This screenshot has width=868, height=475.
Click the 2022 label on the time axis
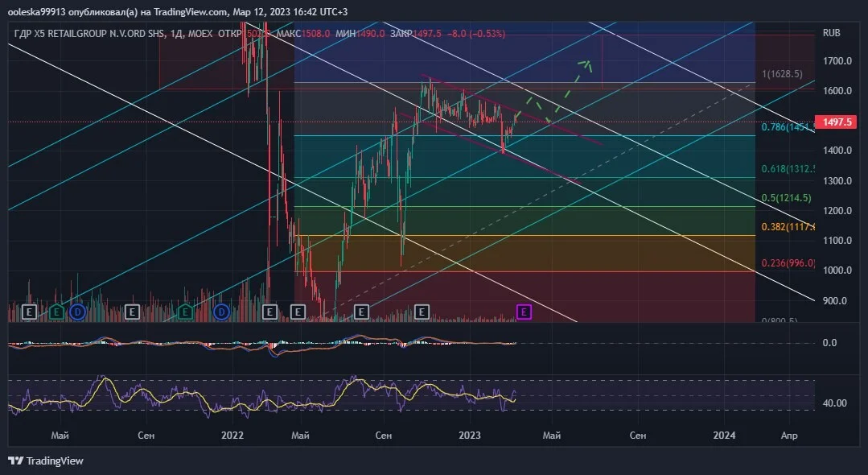coord(232,436)
